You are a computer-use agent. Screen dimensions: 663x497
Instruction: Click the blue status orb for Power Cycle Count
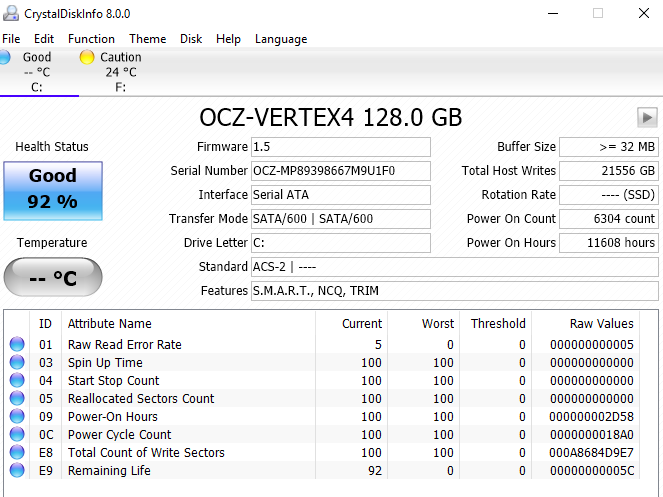coord(17,434)
